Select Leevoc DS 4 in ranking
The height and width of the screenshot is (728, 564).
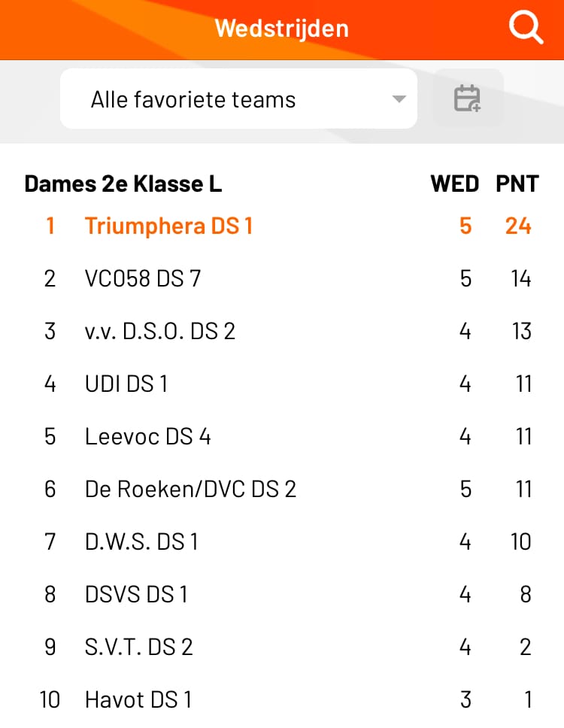(282, 436)
